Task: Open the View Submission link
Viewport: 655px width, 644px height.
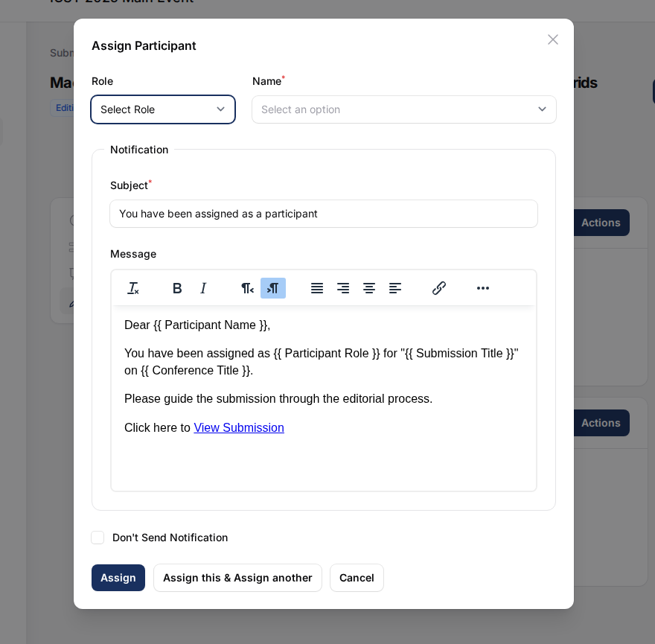Action: point(239,427)
